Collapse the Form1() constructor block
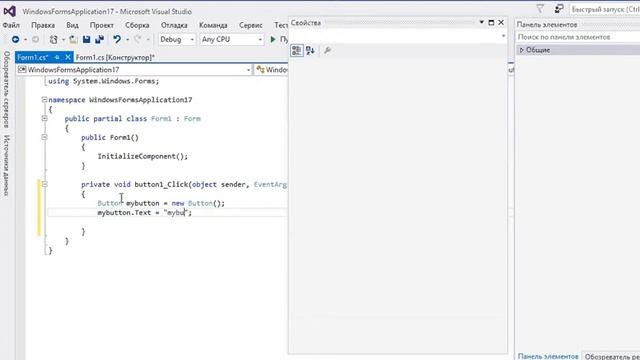640x360 pixels. tap(44, 137)
